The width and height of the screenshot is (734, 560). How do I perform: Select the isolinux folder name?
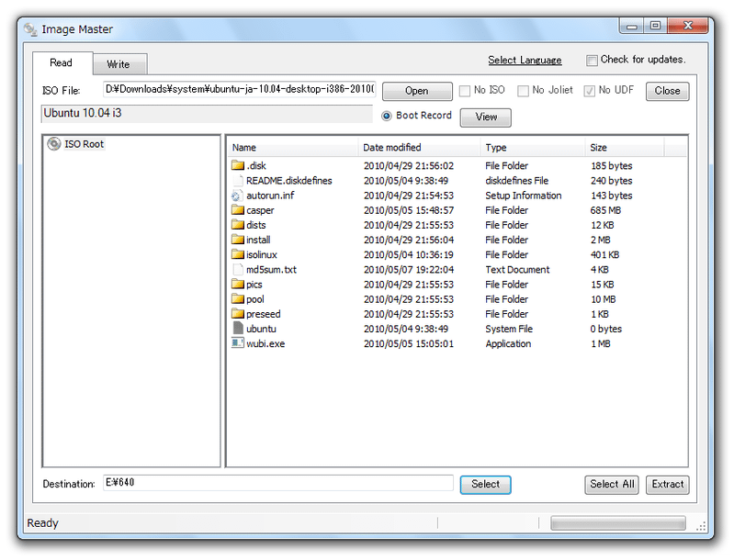point(262,255)
